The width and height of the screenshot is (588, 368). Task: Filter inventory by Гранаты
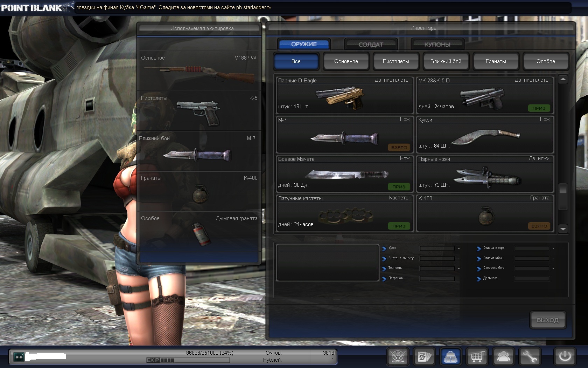click(496, 61)
